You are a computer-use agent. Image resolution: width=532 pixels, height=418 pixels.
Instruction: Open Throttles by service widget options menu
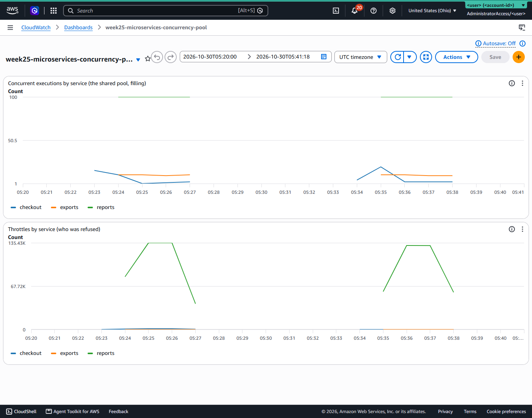[x=522, y=229]
